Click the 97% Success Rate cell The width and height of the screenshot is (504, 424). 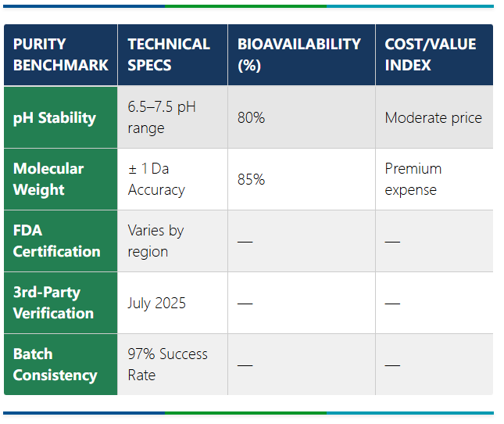pos(168,365)
